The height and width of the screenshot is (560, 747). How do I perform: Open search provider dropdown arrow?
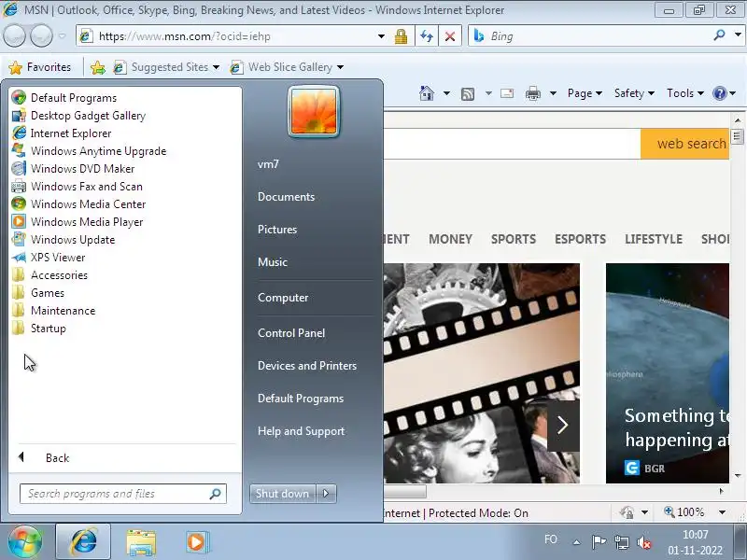[738, 35]
